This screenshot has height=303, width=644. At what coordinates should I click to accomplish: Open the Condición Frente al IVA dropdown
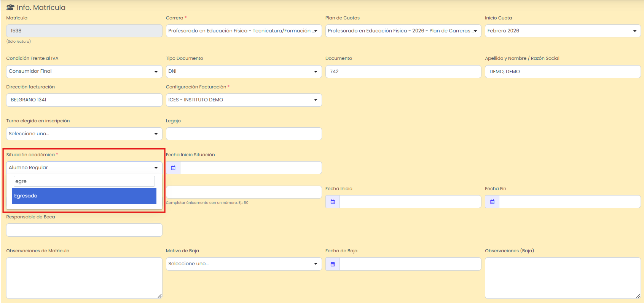tap(84, 71)
